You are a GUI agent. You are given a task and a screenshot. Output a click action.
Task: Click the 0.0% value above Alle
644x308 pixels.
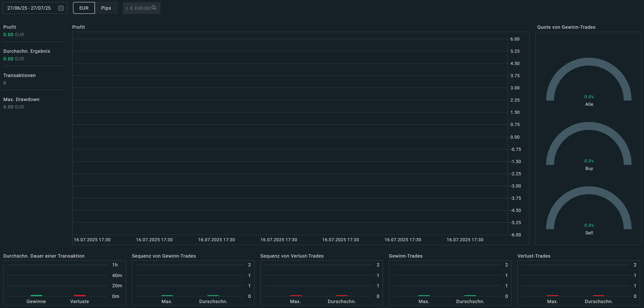[x=589, y=97]
